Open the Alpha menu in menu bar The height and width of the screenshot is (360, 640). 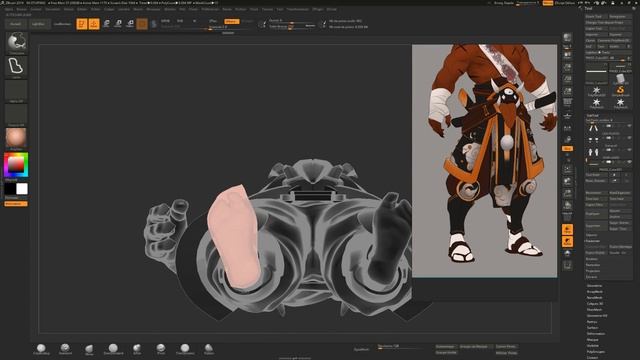pyautogui.click(x=9, y=9)
